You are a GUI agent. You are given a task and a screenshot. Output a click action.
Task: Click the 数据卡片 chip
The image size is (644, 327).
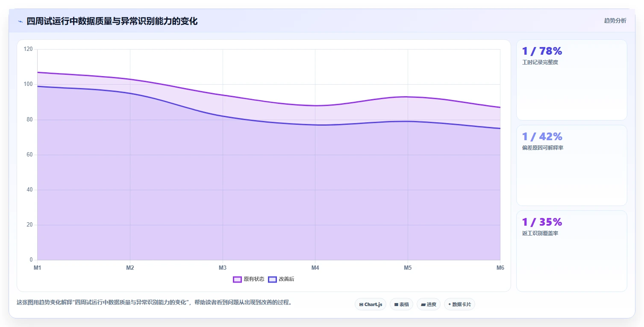tap(459, 304)
